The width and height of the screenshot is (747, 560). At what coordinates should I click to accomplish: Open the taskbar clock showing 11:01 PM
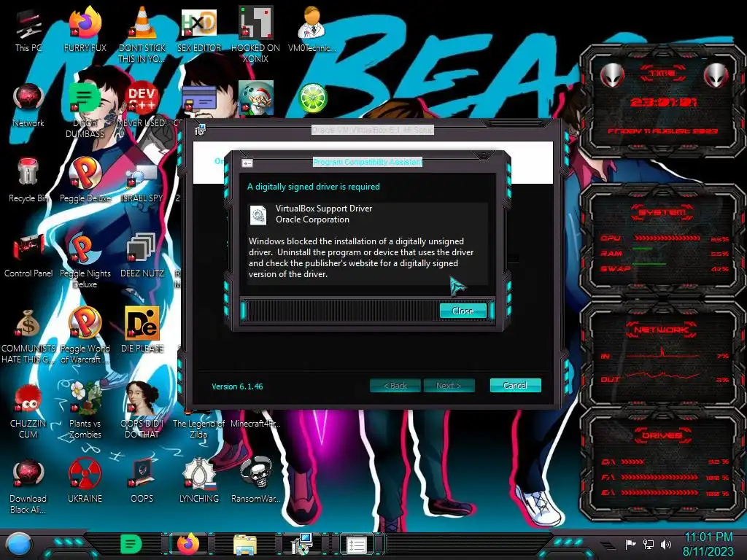click(x=708, y=544)
